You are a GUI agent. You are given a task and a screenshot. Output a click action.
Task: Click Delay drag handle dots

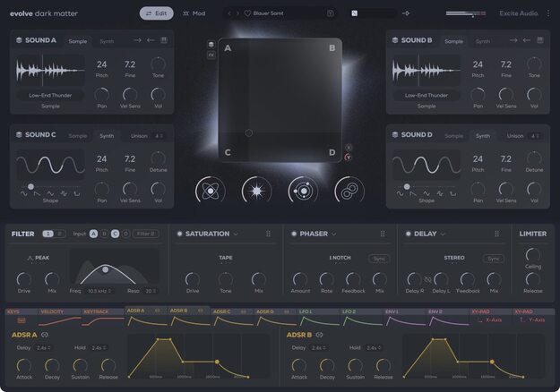tap(496, 234)
